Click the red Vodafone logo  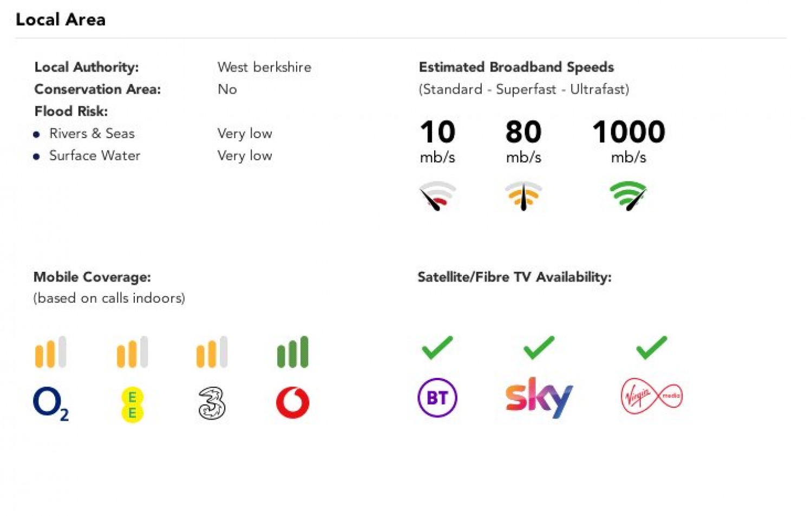(x=292, y=403)
